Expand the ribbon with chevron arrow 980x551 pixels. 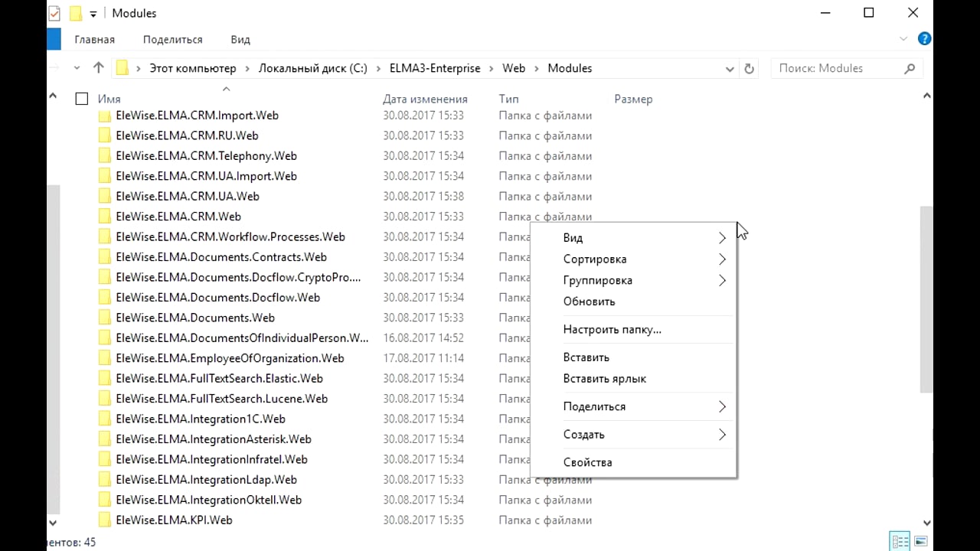[x=903, y=38]
